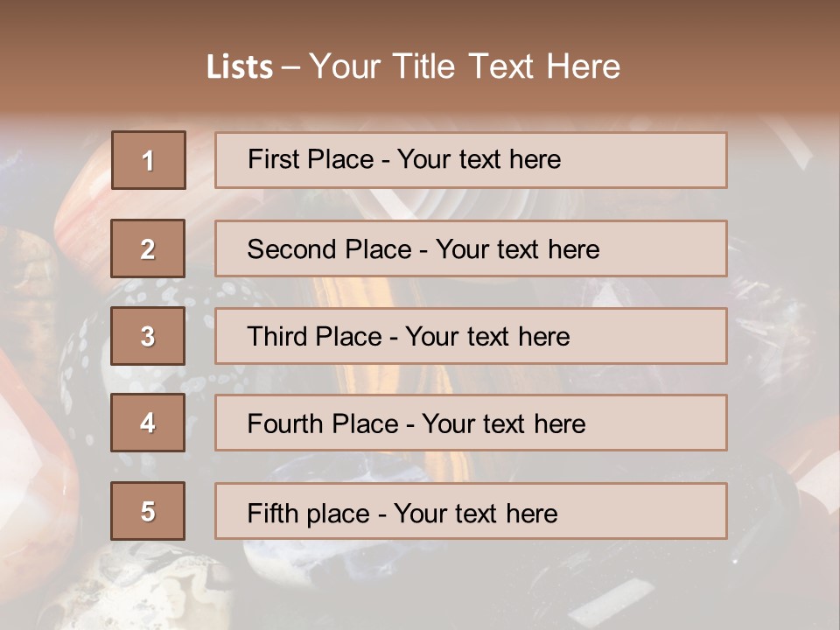Select the number 3 box

tap(148, 336)
